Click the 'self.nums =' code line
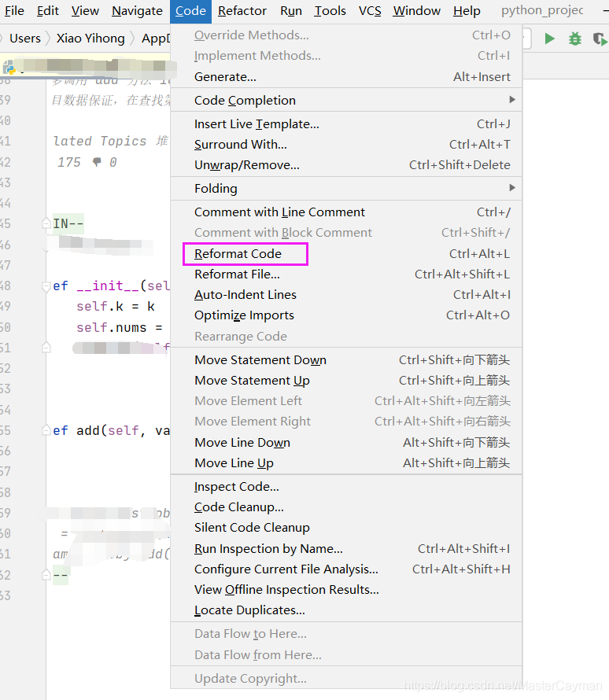Screen dimensions: 609x700 [x=120, y=328]
